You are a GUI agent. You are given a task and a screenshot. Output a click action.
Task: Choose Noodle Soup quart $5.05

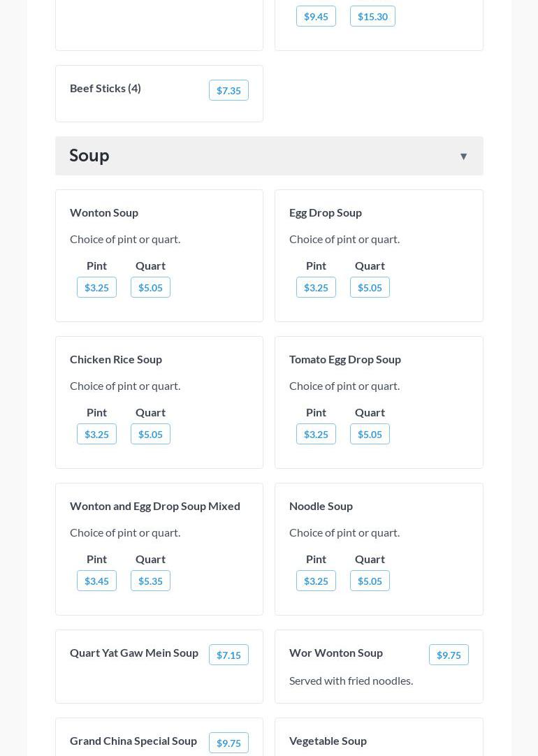[370, 581]
